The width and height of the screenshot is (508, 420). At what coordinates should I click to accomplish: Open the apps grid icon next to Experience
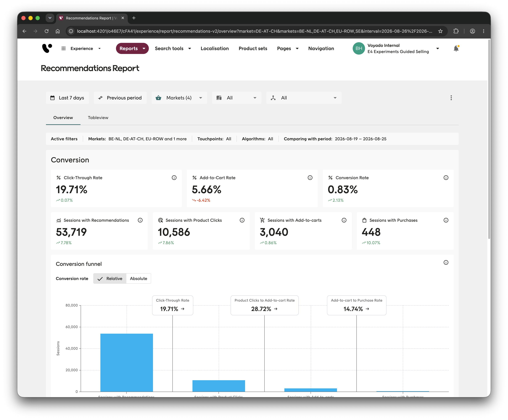pyautogui.click(x=63, y=49)
